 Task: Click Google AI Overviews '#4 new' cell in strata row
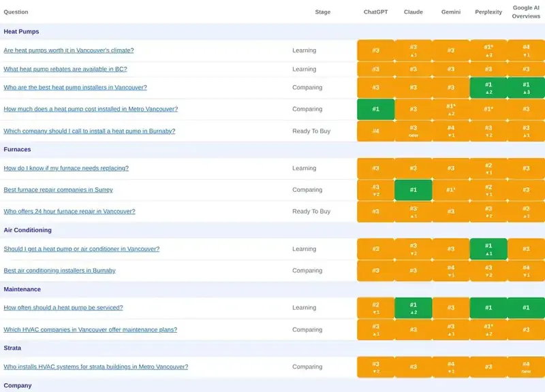coord(526,367)
